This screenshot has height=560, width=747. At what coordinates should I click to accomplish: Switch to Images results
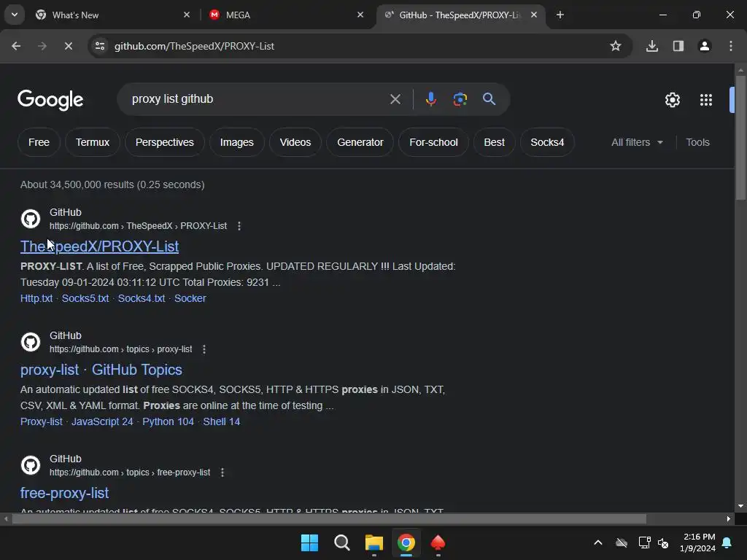pos(237,142)
